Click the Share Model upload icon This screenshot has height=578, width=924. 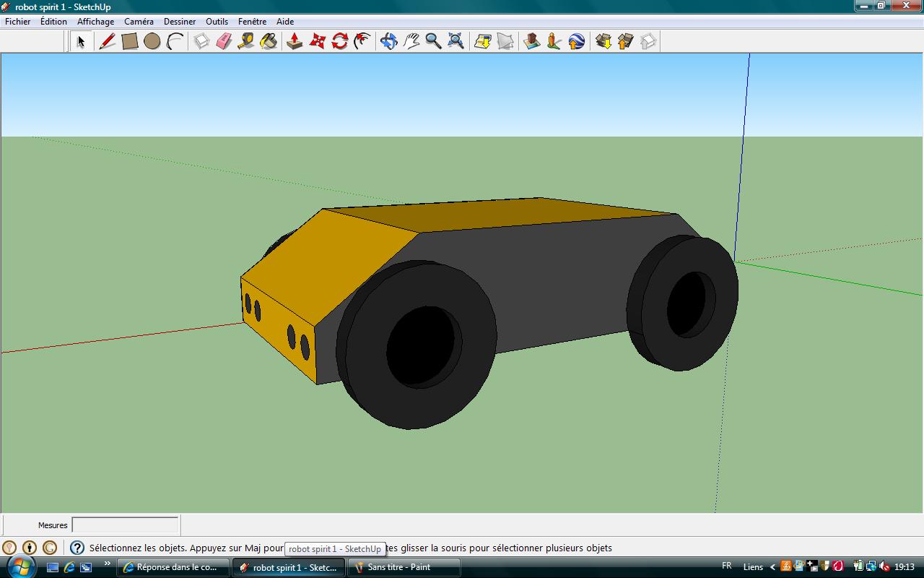[626, 41]
